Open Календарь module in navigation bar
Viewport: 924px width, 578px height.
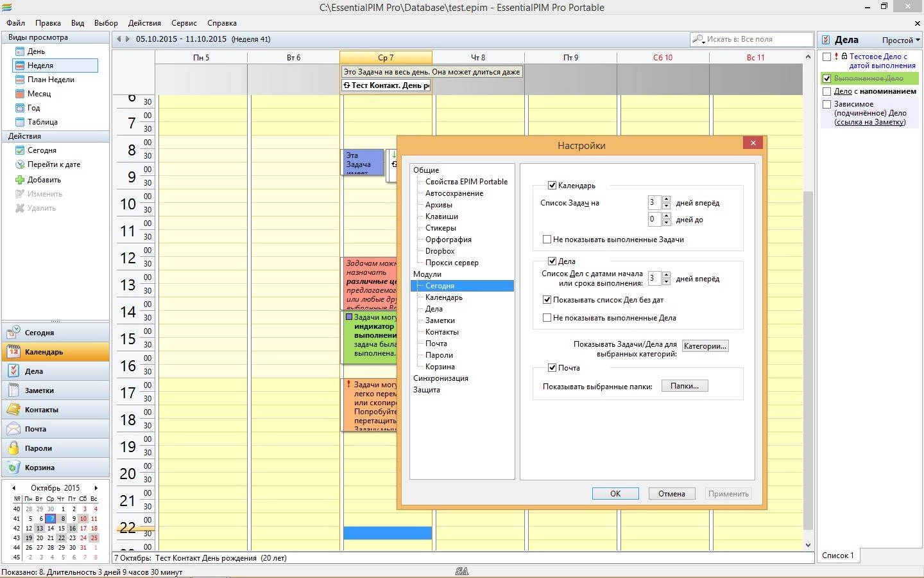55,352
